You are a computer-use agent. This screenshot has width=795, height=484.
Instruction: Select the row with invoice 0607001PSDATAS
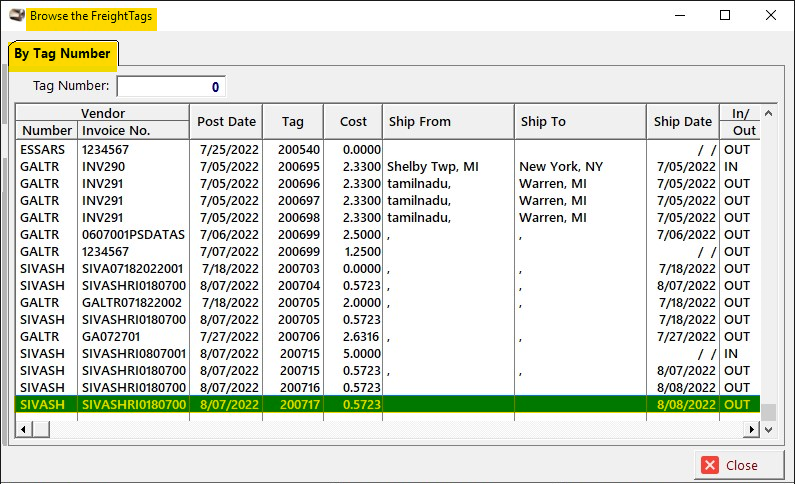[388, 235]
